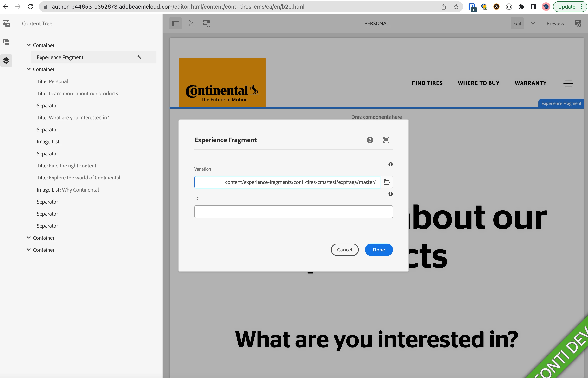Image resolution: width=588 pixels, height=378 pixels.
Task: Toggle the side panel button
Action: 175,23
